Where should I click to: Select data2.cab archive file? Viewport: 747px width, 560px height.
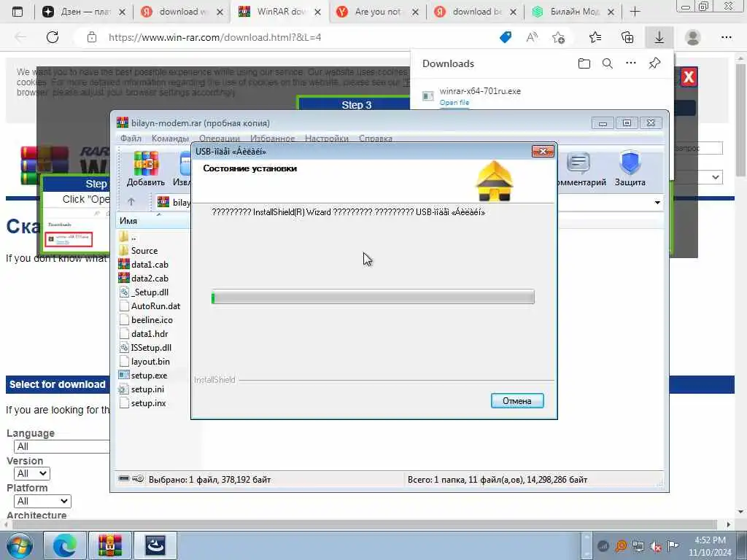(x=149, y=278)
